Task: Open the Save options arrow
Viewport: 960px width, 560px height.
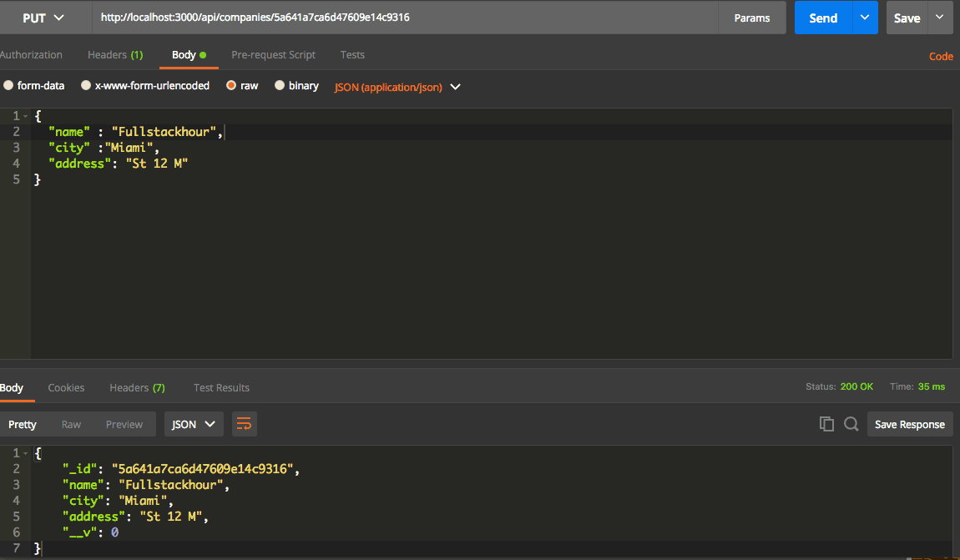Action: pos(940,18)
